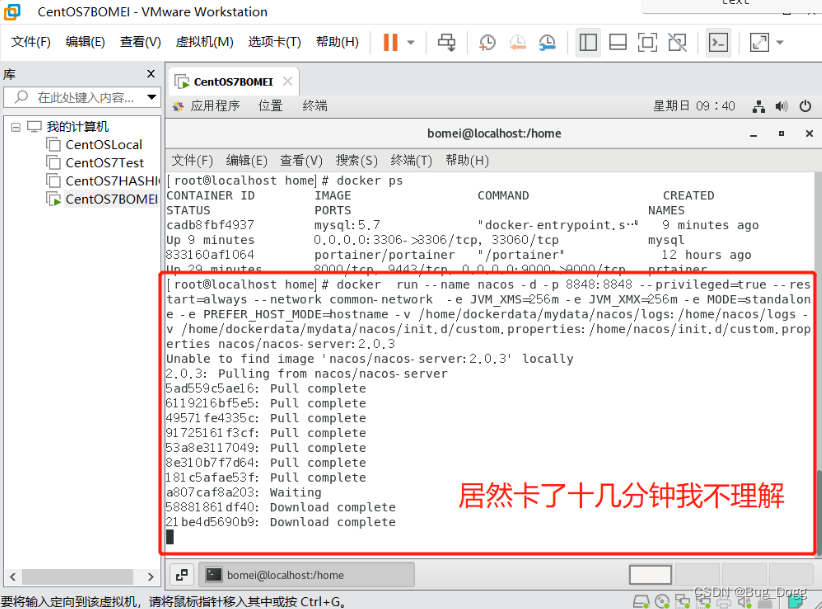
Task: Select the CentOS7BOMEI virtual machine in tree
Action: 111,200
